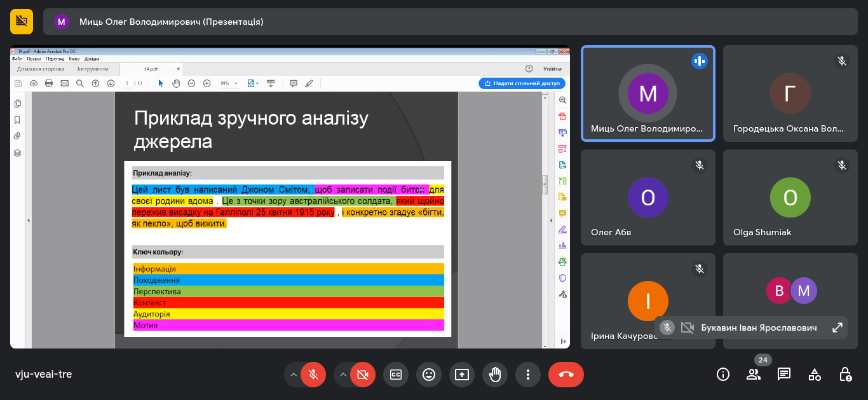This screenshot has height=400, width=868.
Task: Open bookmarks panel in left sidebar
Action: click(18, 120)
